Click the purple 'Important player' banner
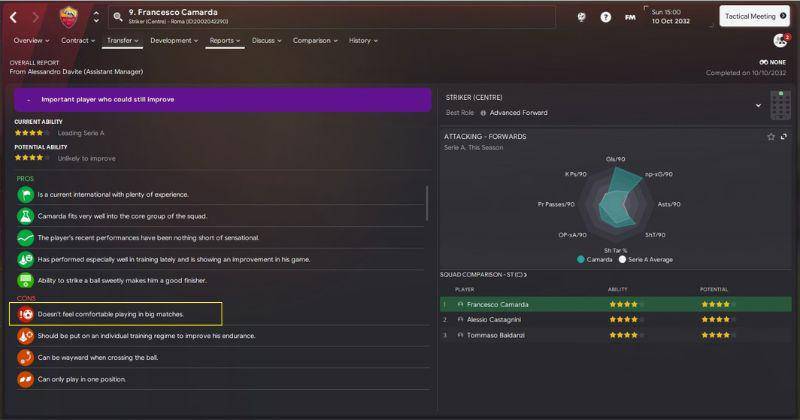The image size is (800, 420). pyautogui.click(x=222, y=100)
